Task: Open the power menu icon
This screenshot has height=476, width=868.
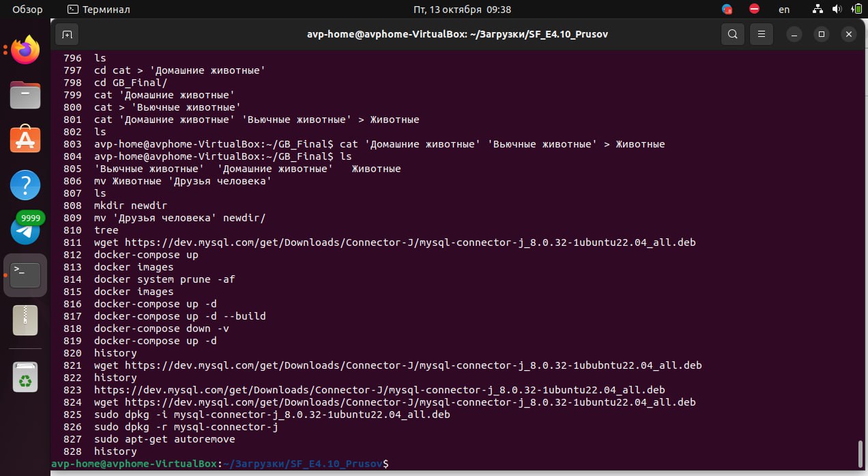Action: pos(856,10)
